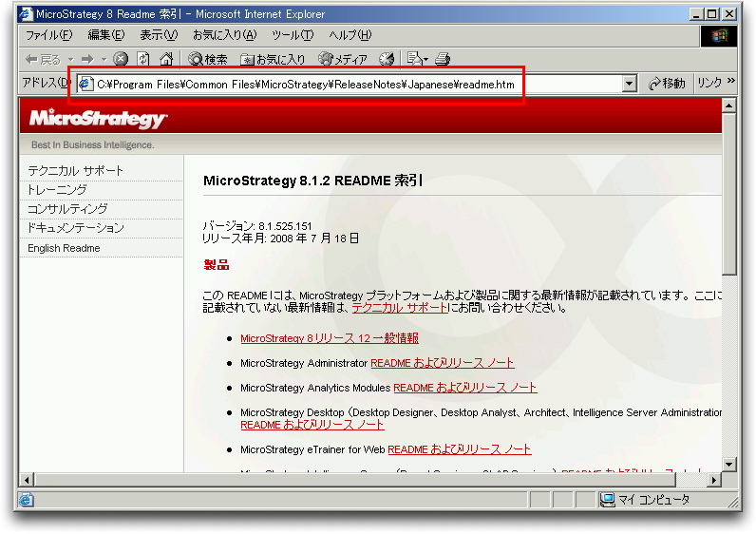
Task: Click the MicroStrategy logo banner
Action: pyautogui.click(x=99, y=118)
